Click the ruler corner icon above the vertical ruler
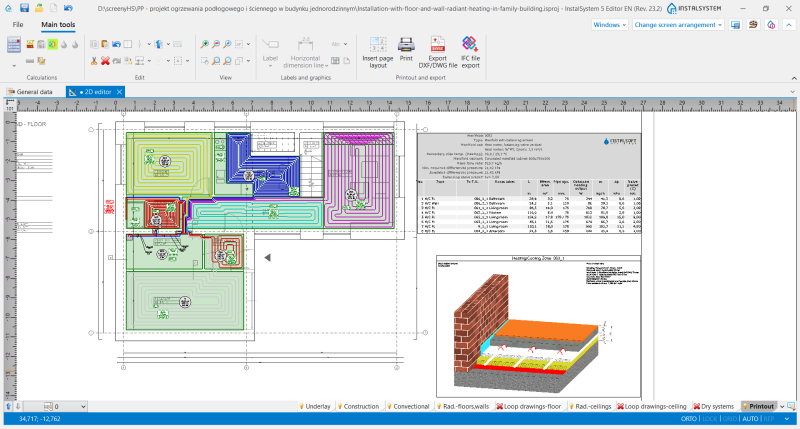800x429 pixels. [x=10, y=105]
